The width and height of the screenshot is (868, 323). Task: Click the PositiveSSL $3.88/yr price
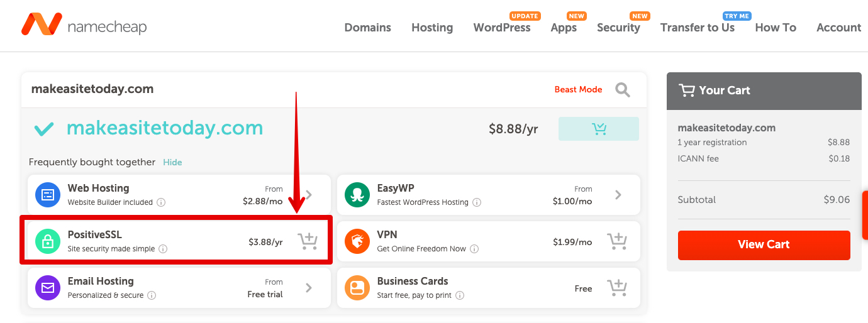(265, 242)
